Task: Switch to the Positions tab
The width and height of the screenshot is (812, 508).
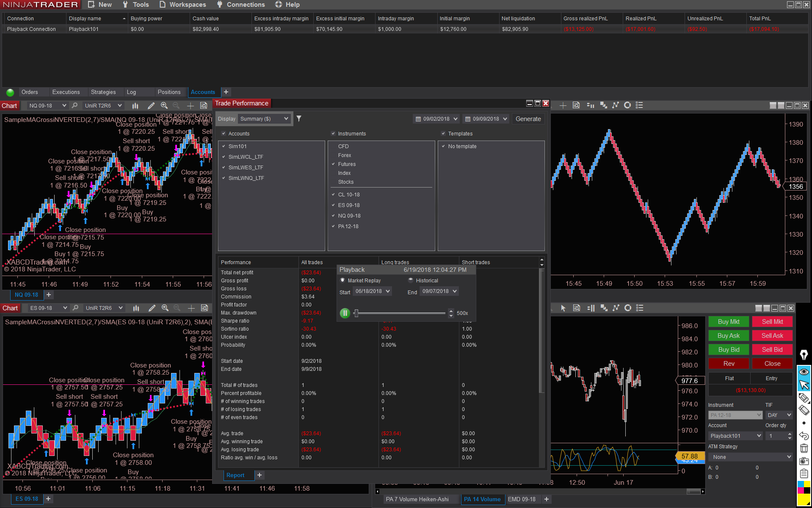Action: tap(169, 92)
